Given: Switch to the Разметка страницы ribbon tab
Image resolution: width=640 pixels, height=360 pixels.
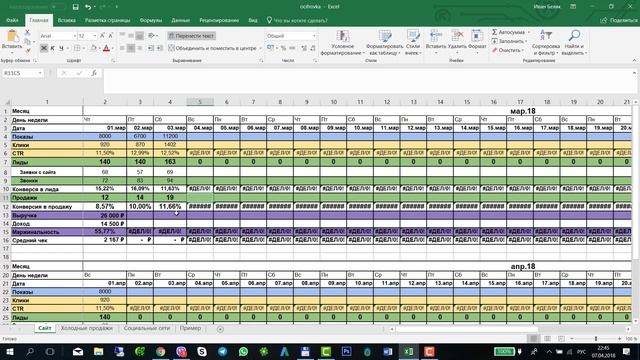Looking at the screenshot, I should tap(107, 20).
